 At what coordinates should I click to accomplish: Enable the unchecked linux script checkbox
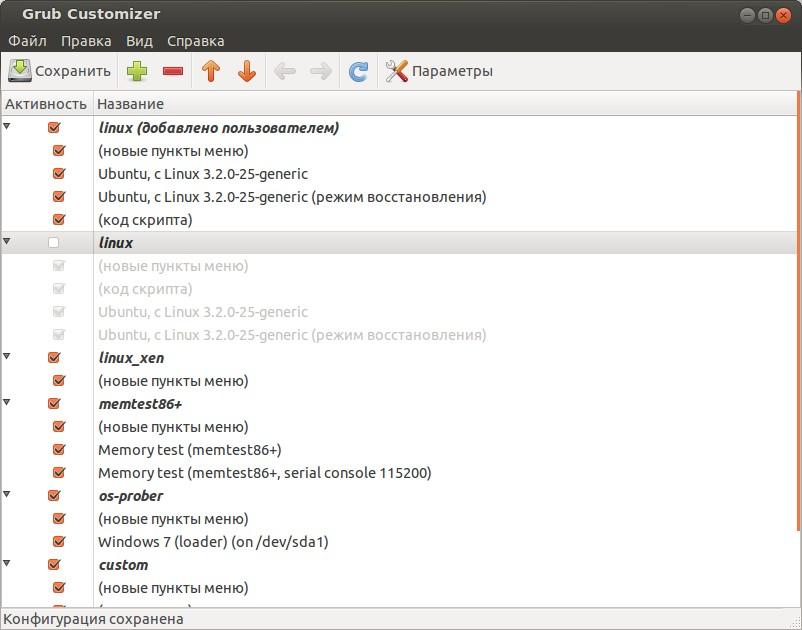pos(53,242)
